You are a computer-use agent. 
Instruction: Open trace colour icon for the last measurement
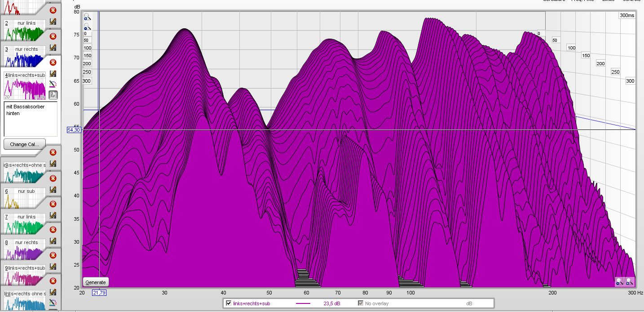tap(53, 303)
